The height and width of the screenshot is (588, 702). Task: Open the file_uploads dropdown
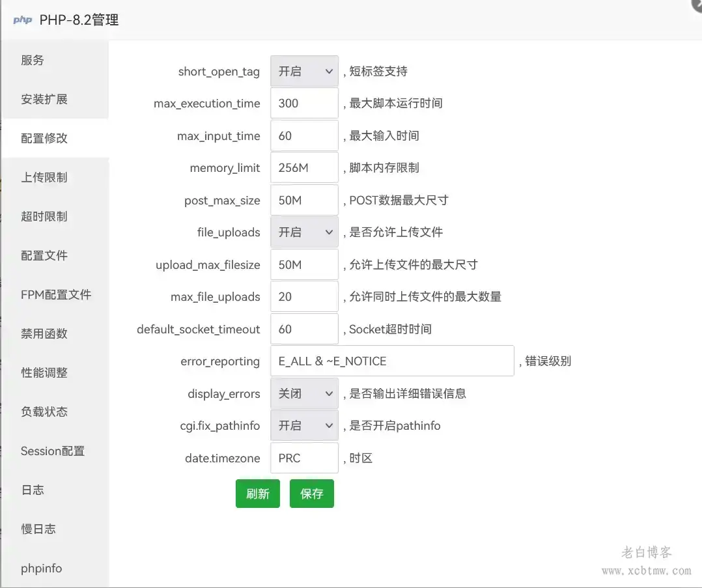pyautogui.click(x=303, y=232)
